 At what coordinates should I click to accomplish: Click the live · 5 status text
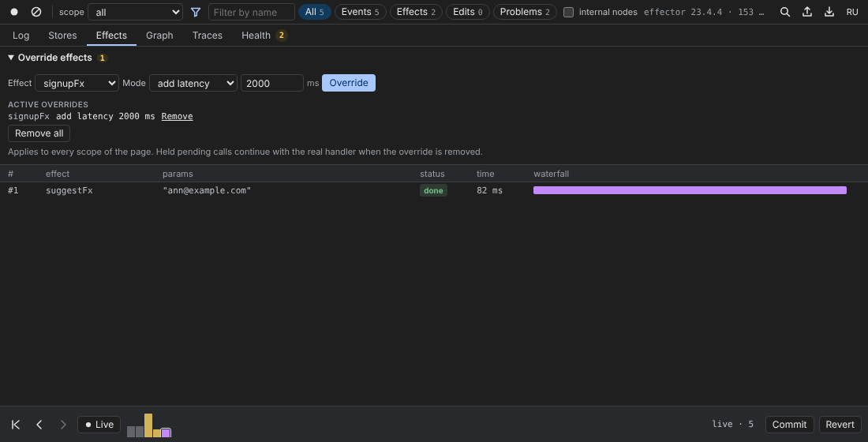tap(733, 424)
